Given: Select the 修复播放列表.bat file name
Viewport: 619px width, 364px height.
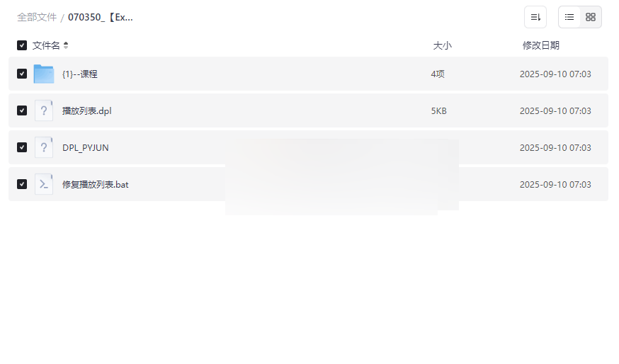Looking at the screenshot, I should coord(96,184).
